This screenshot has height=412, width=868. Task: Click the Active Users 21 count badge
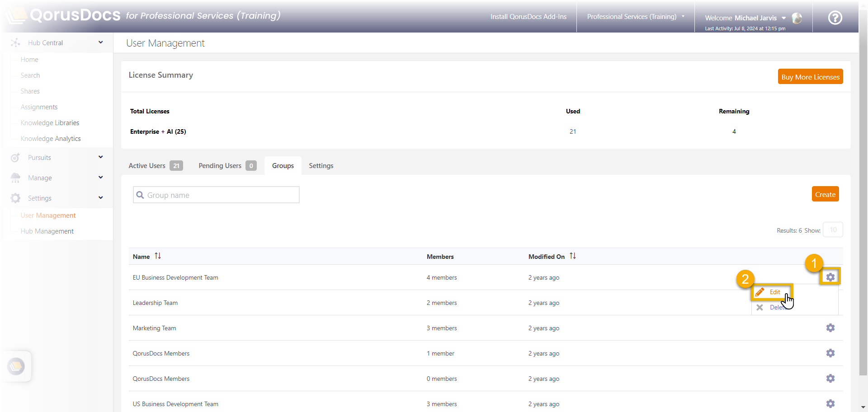(176, 166)
